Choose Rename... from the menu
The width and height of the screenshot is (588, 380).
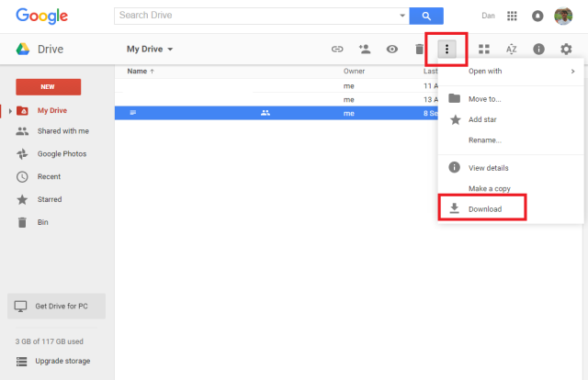pyautogui.click(x=511, y=140)
